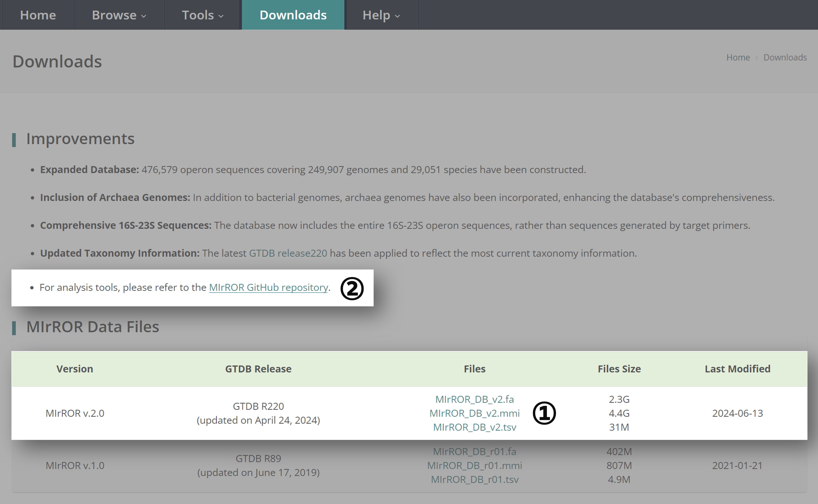Image resolution: width=818 pixels, height=504 pixels.
Task: Click the Downloads breadcrumb item
Action: [x=785, y=57]
